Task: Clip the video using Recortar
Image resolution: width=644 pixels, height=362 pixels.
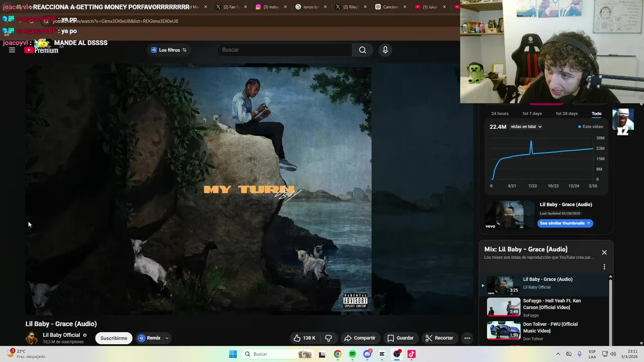Action: click(439, 338)
